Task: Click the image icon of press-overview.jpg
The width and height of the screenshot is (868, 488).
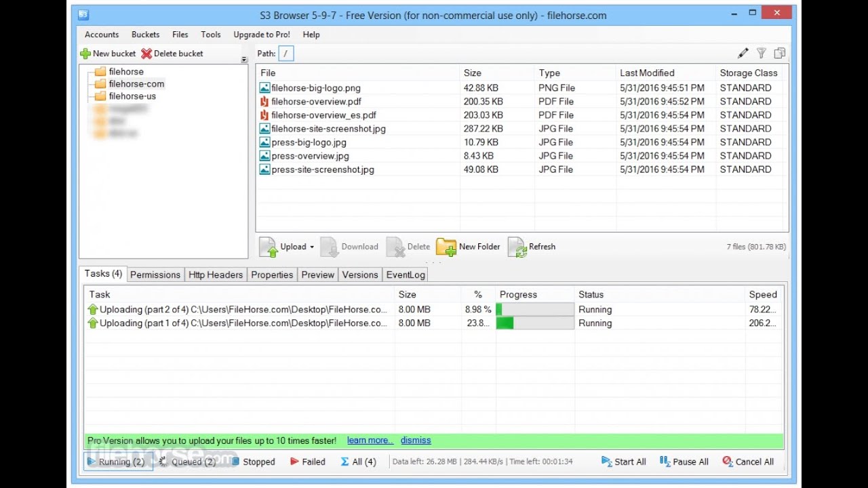Action: click(x=264, y=156)
